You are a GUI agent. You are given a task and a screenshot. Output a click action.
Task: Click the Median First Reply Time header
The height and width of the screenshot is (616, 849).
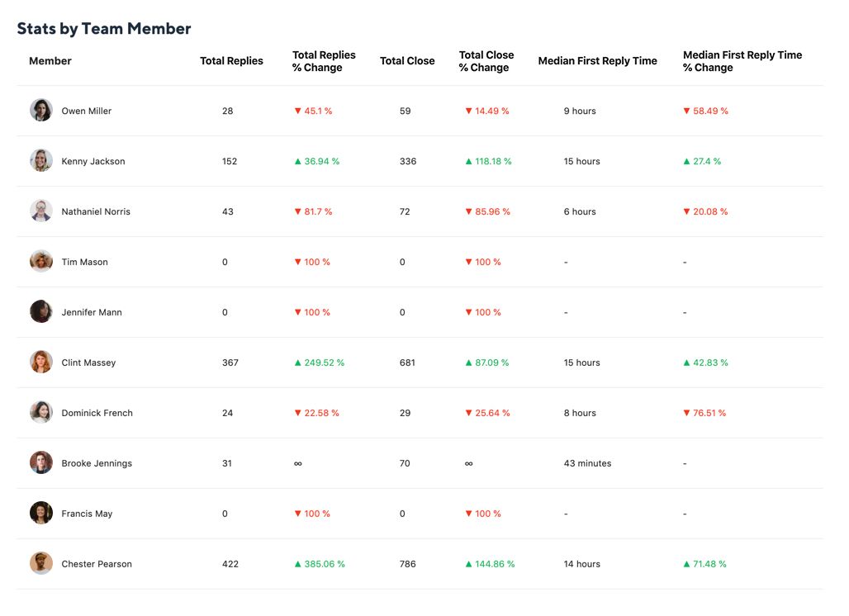tap(597, 60)
